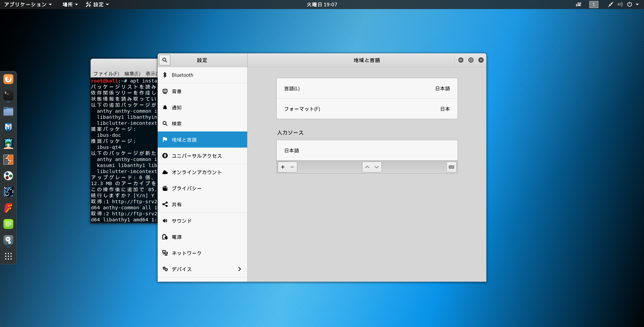644x327 pixels.
Task: Click volume icon in top bar
Action: point(620,4)
